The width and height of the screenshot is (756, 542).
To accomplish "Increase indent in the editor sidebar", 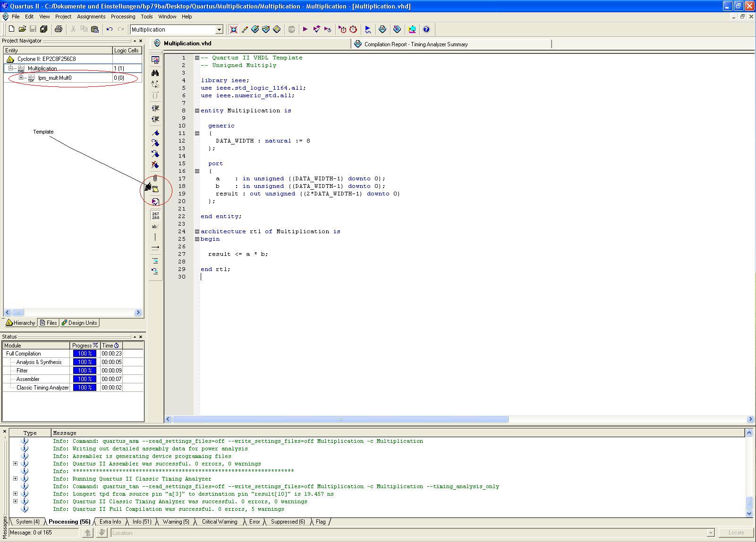I will (155, 108).
